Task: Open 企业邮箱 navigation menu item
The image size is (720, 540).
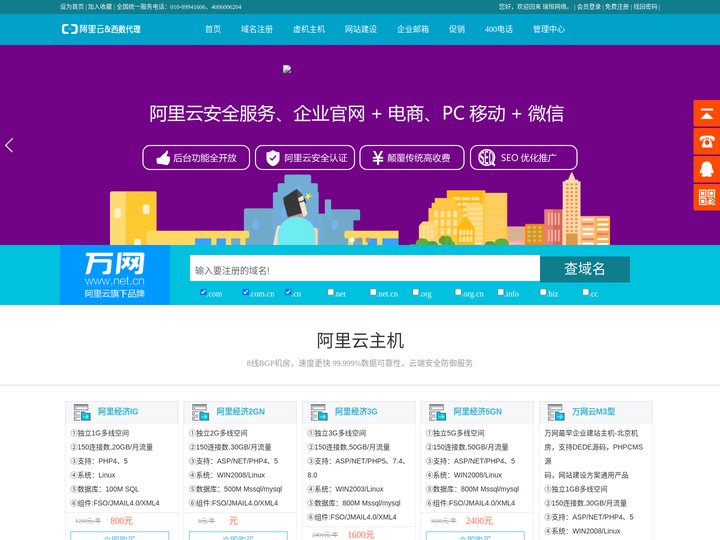Action: click(413, 29)
